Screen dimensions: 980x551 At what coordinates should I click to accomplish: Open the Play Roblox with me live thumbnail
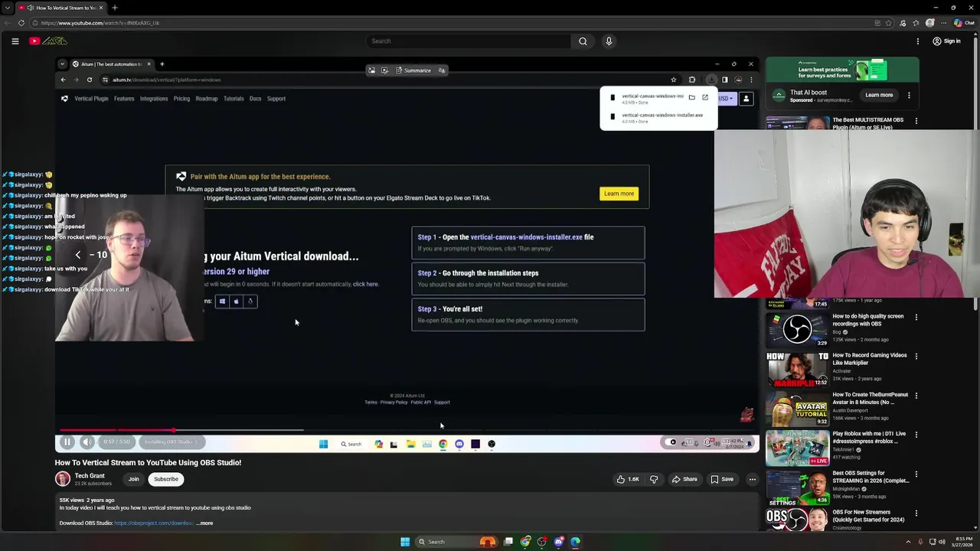point(797,448)
